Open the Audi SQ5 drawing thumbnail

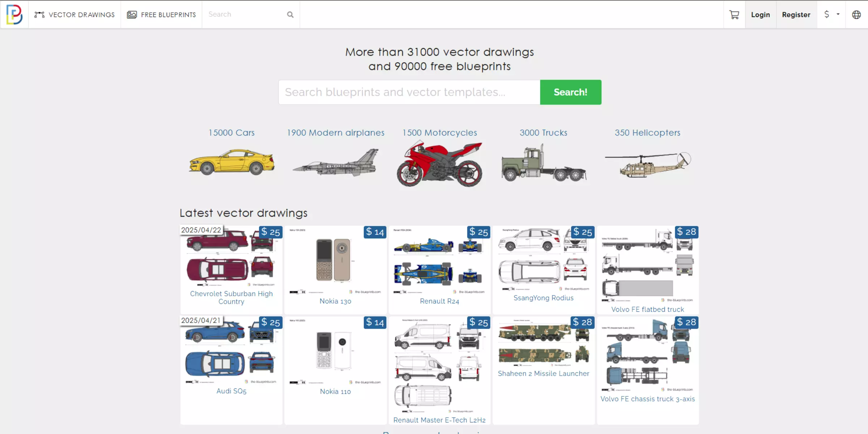(231, 351)
